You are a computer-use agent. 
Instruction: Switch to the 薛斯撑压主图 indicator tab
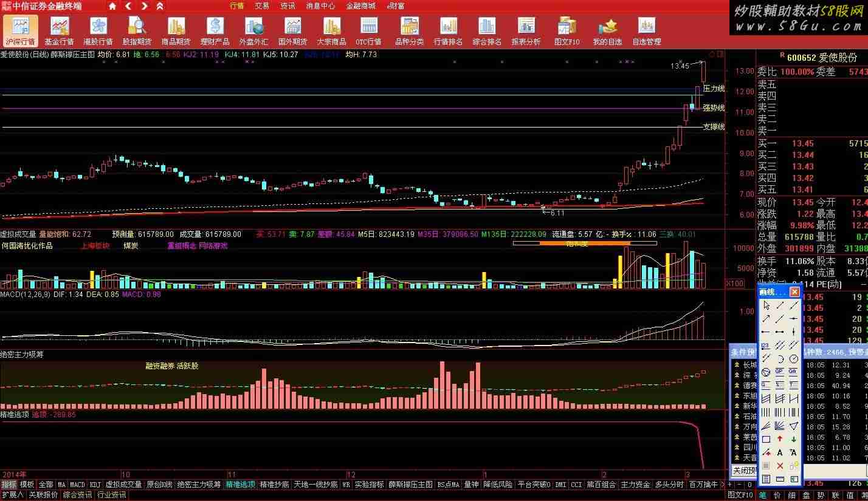point(410,485)
